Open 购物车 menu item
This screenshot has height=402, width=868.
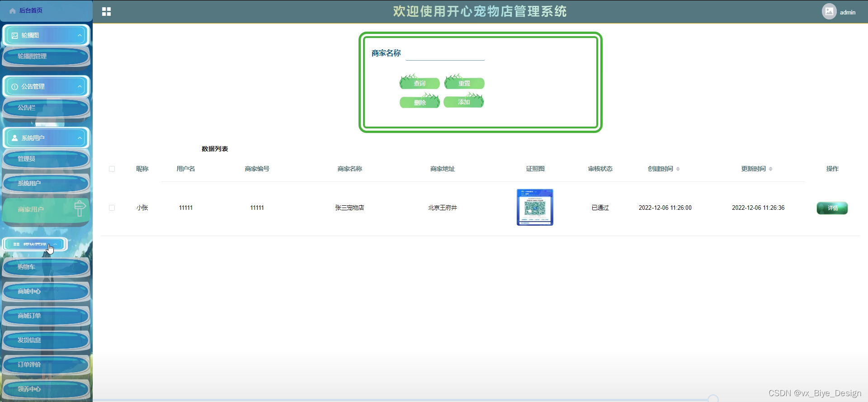(x=46, y=267)
